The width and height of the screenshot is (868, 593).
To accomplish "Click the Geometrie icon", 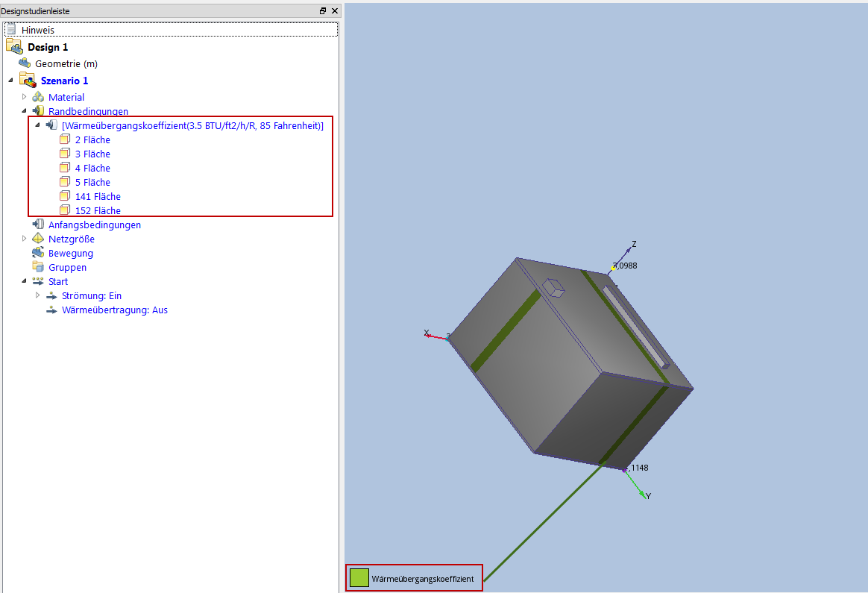I will [25, 63].
